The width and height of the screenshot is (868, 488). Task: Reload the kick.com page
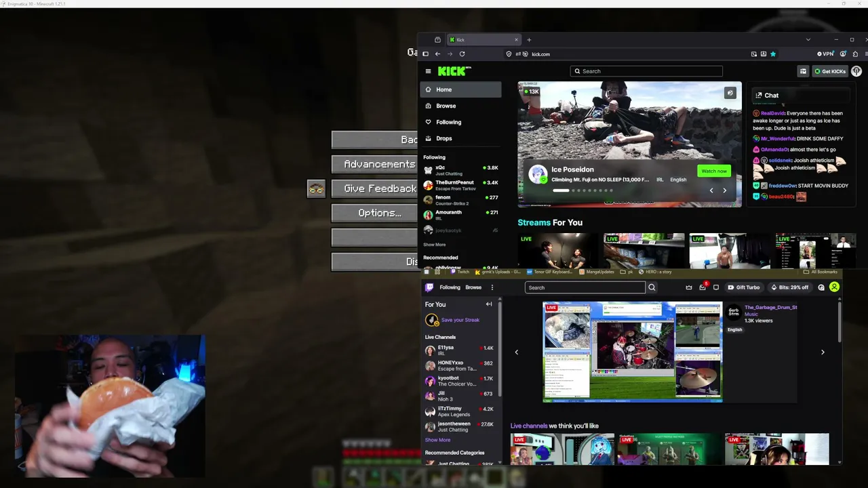pos(462,54)
